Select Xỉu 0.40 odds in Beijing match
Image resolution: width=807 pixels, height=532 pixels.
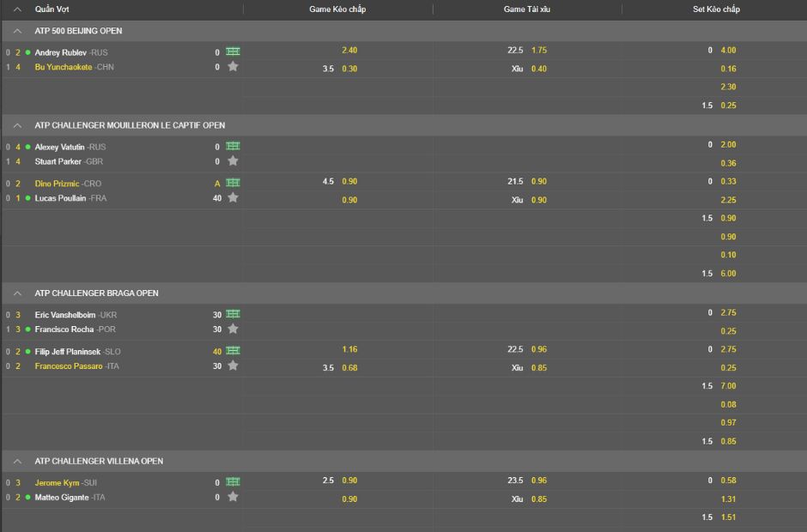pyautogui.click(x=538, y=69)
